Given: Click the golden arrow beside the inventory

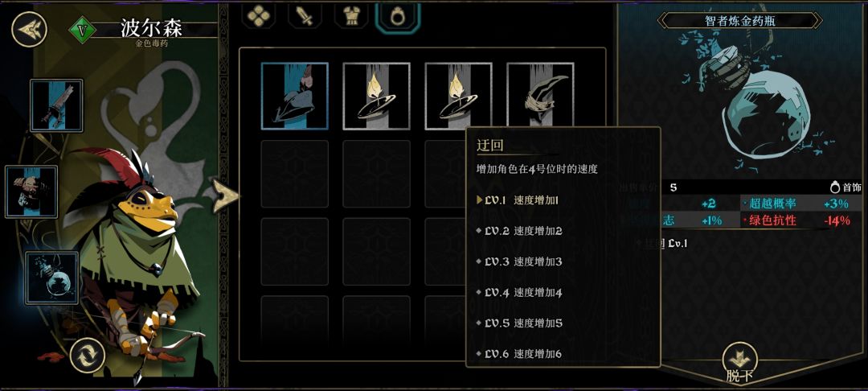Looking at the screenshot, I should (x=225, y=195).
